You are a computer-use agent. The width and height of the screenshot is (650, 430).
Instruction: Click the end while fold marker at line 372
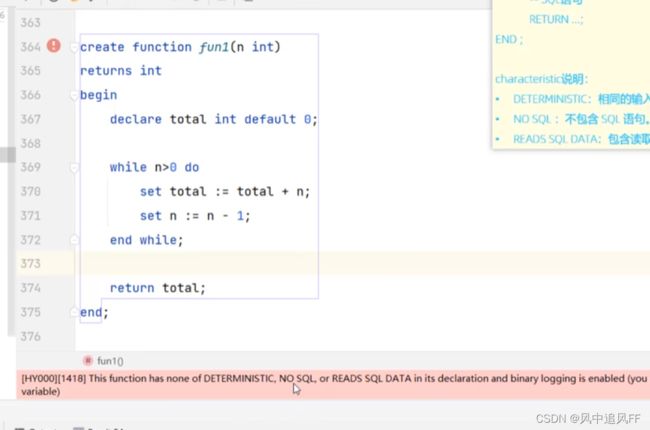74,240
